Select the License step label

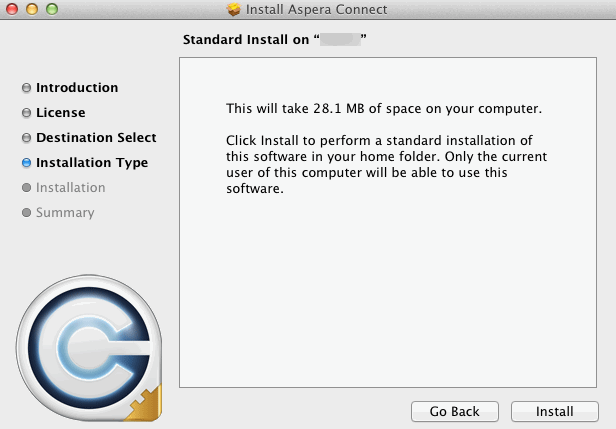click(x=60, y=113)
